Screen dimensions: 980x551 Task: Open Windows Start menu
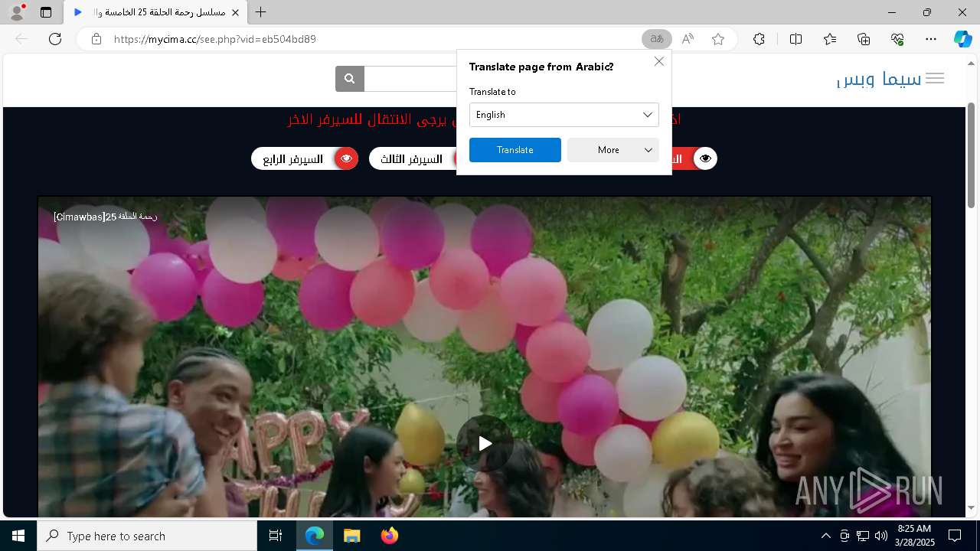18,536
